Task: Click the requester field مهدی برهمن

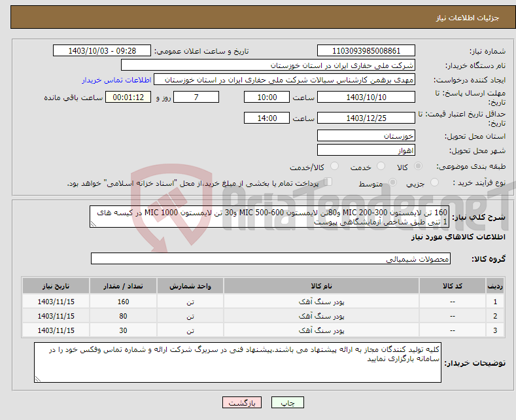Action: tap(284, 80)
